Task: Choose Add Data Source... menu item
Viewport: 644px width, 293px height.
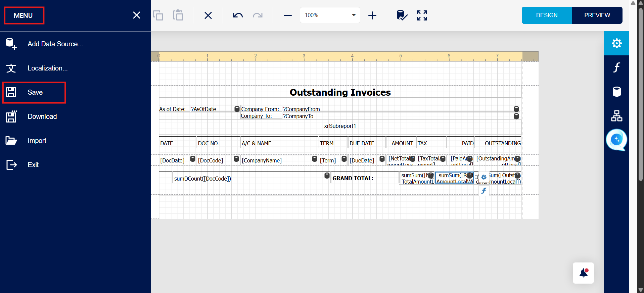Action: (55, 44)
